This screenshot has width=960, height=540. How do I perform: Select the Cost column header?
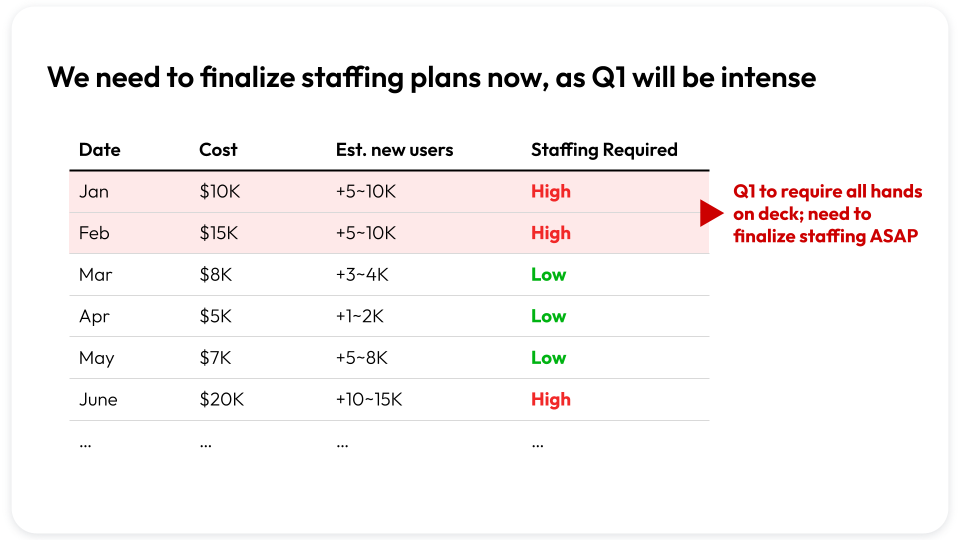[218, 150]
